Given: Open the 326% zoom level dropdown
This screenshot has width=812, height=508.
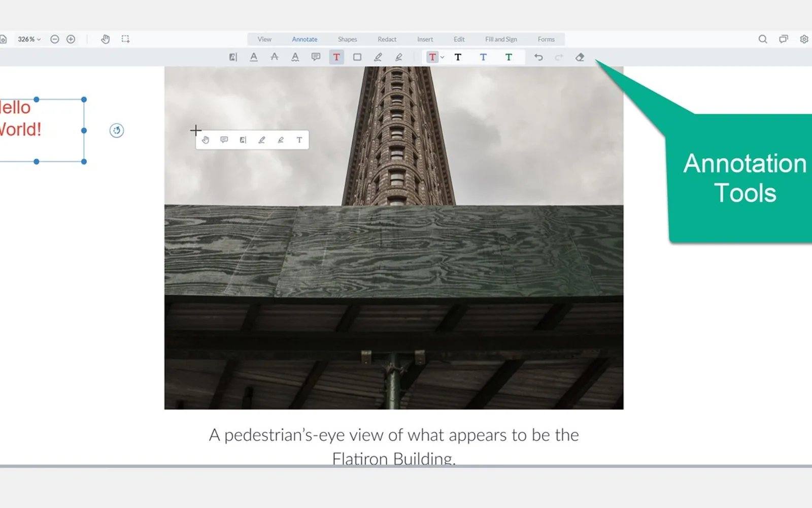Looking at the screenshot, I should [x=29, y=39].
